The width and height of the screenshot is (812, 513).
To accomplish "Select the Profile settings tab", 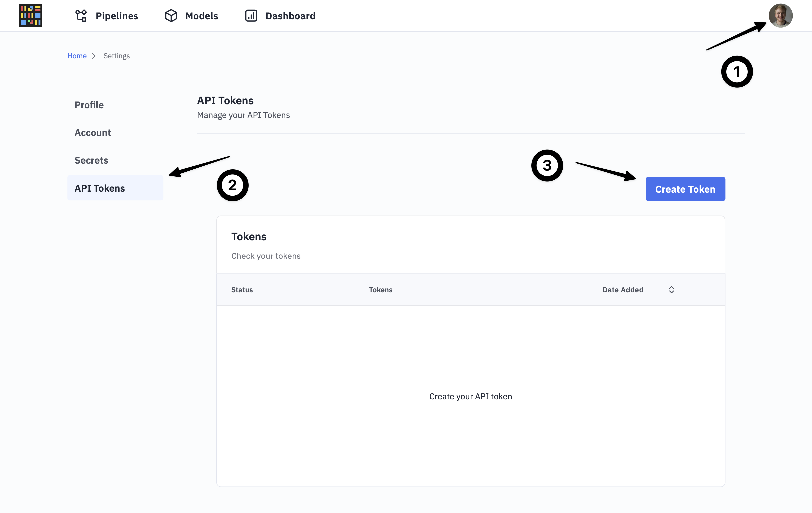I will click(89, 105).
